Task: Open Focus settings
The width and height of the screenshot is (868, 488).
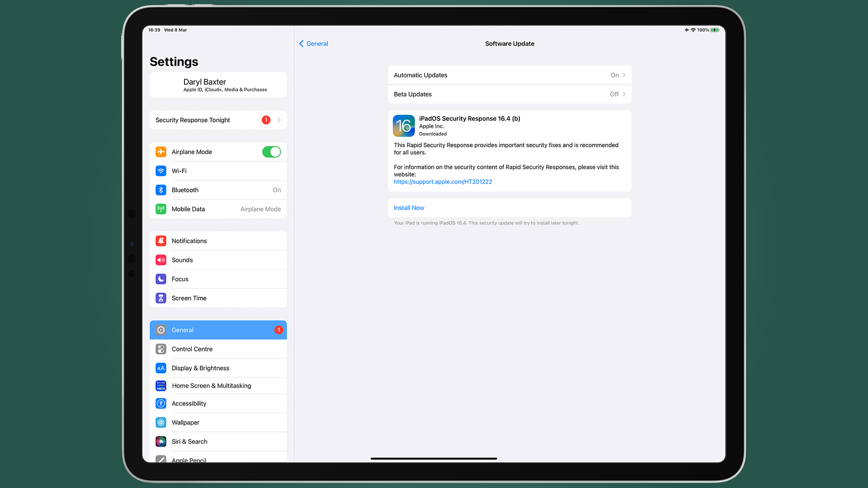Action: point(218,279)
